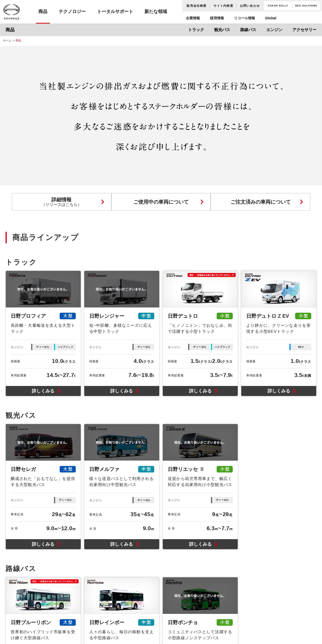Open ご注文済みの車両について button
The image size is (322, 644).
260,202
